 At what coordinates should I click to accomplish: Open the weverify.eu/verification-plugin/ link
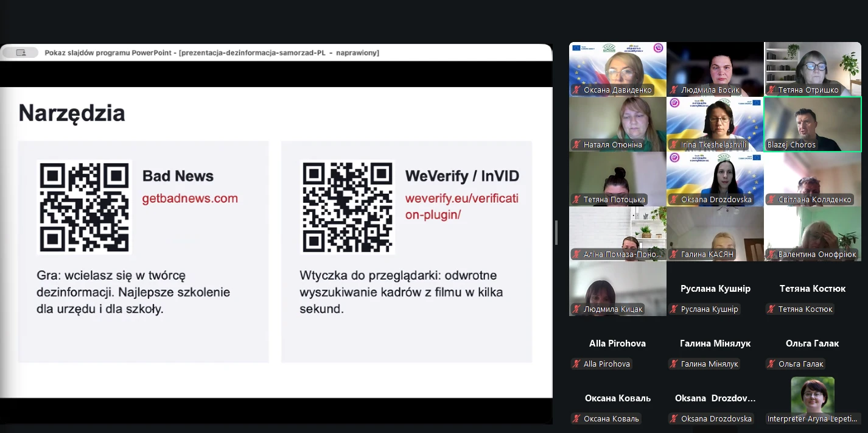462,206
